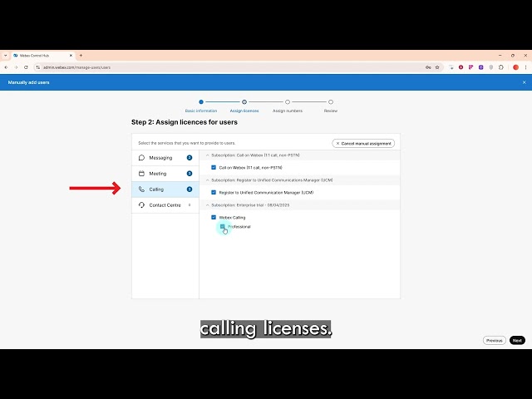Toggle the Professional licence checkbox
The image size is (532, 399).
(222, 226)
